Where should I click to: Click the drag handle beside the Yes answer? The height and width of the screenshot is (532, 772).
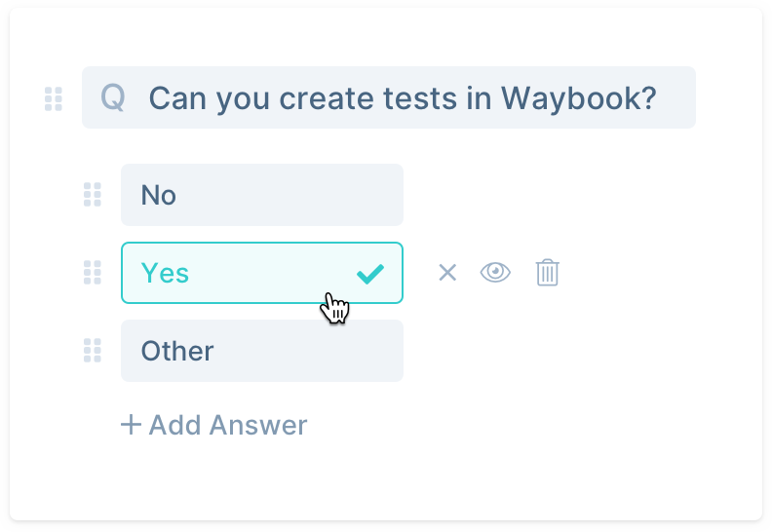pos(93,273)
